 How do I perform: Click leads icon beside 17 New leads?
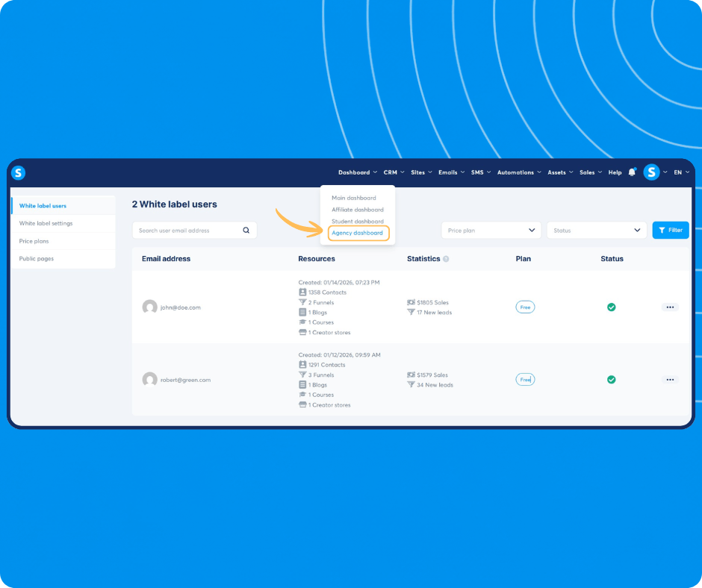(x=411, y=313)
